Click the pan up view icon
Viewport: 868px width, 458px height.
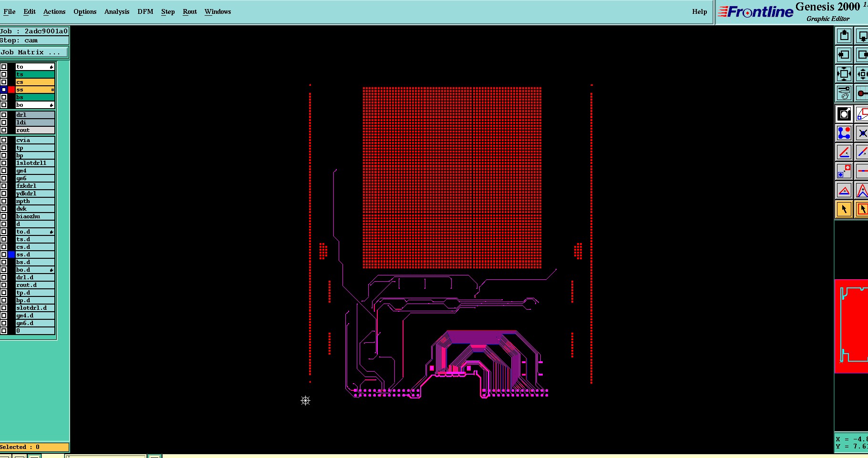[x=844, y=36]
